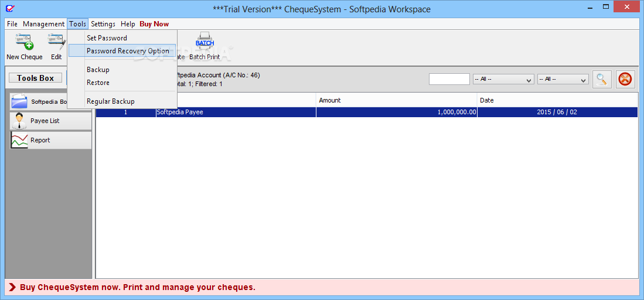
Task: Expand the second '-- All --' filter dropdown
Action: pyautogui.click(x=563, y=79)
